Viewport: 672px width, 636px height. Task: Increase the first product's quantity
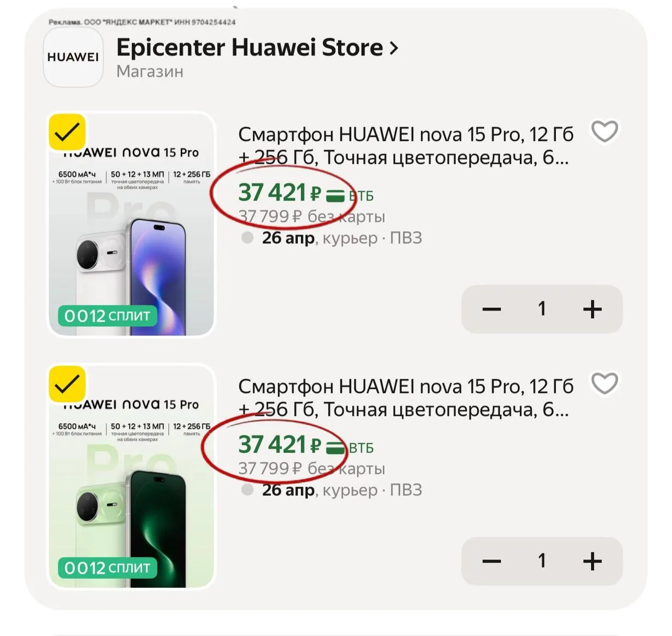(x=592, y=309)
